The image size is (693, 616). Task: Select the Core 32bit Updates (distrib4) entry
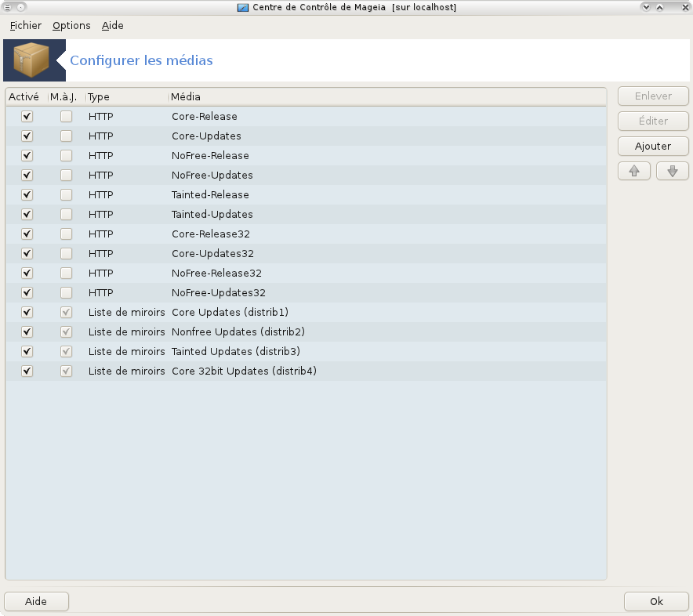244,371
